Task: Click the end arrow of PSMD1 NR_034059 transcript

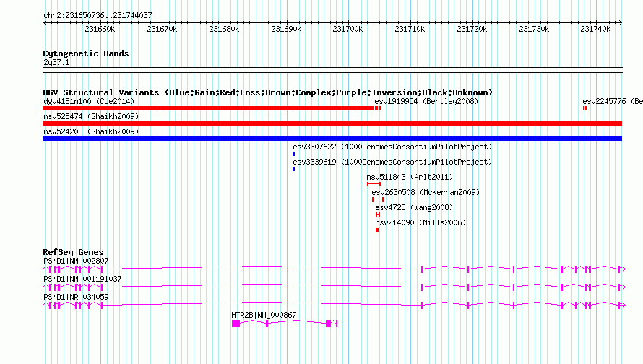Action: tap(623, 305)
